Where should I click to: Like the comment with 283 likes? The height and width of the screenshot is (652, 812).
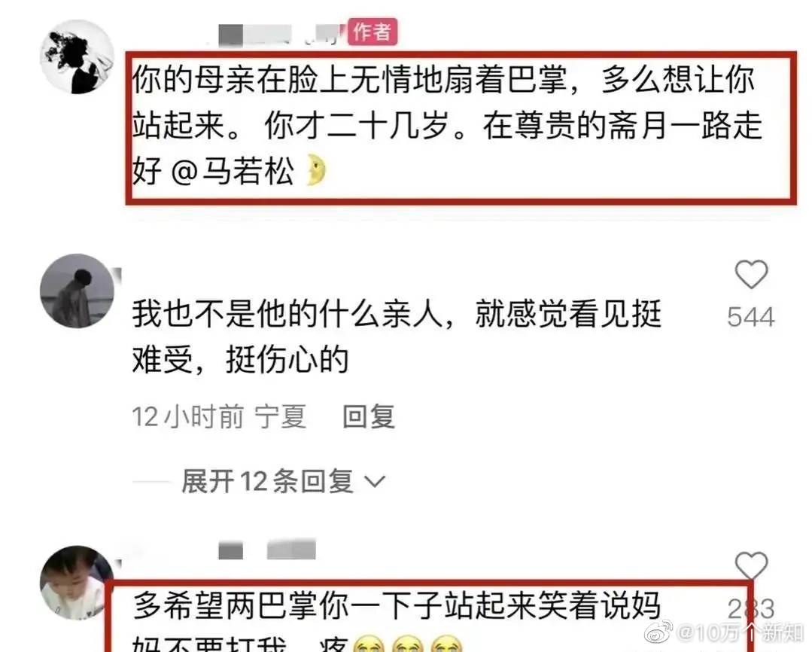pos(751,566)
